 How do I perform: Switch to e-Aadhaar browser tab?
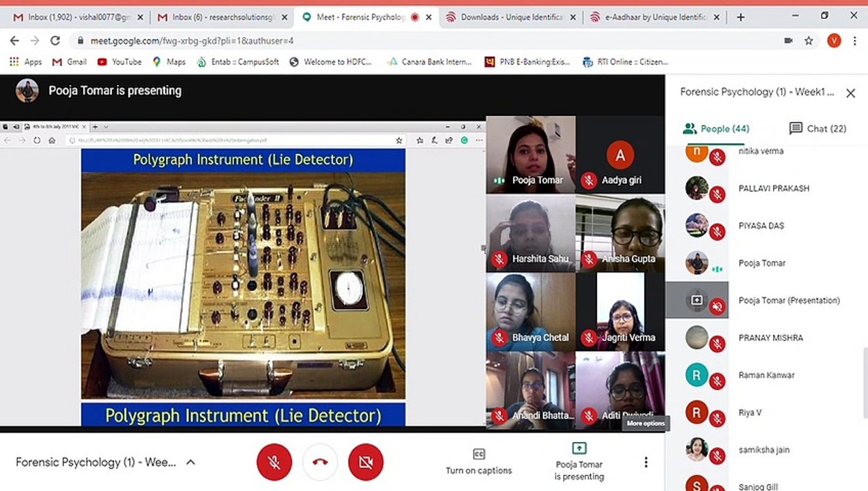[655, 17]
